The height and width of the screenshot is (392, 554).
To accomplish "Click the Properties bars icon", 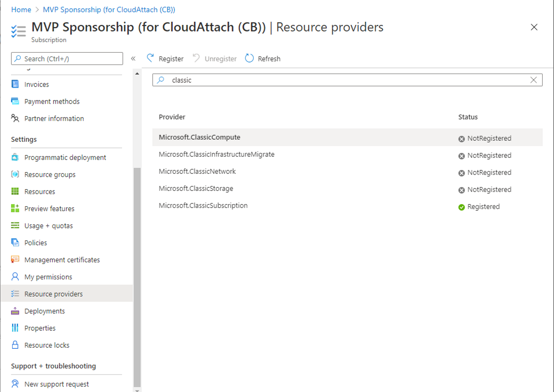I will click(x=15, y=327).
